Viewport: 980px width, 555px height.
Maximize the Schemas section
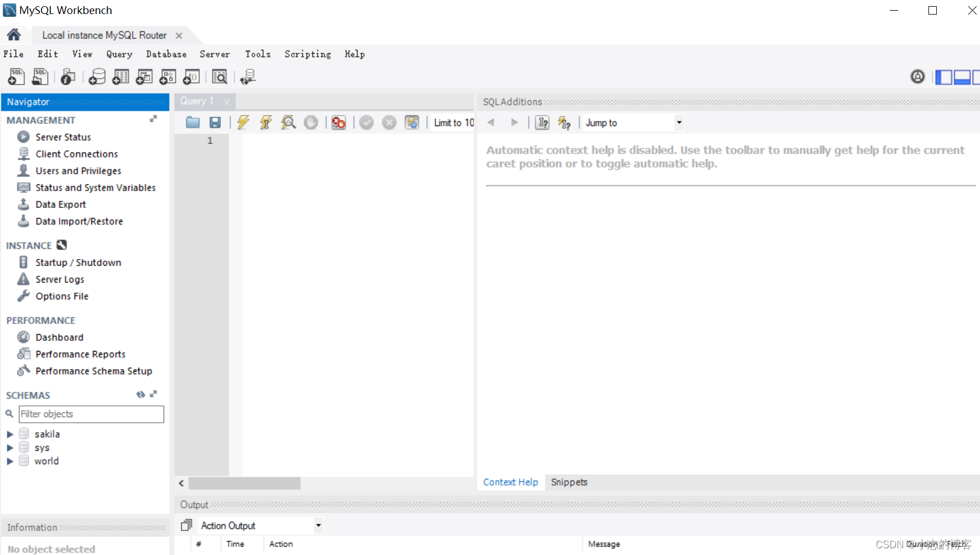click(153, 394)
